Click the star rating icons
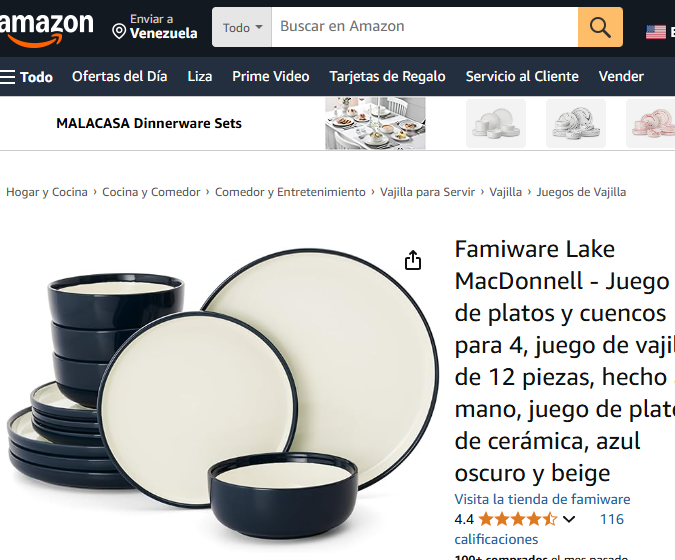This screenshot has height=560, width=675. 518,519
